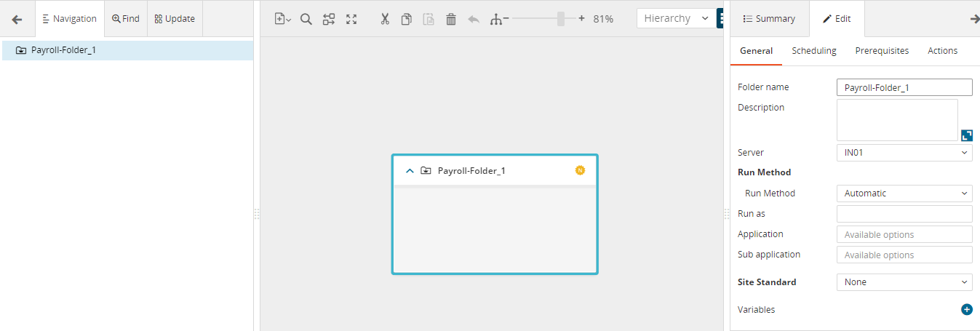This screenshot has height=331, width=980.
Task: Open the Hierarchy view dropdown
Action: point(674,18)
